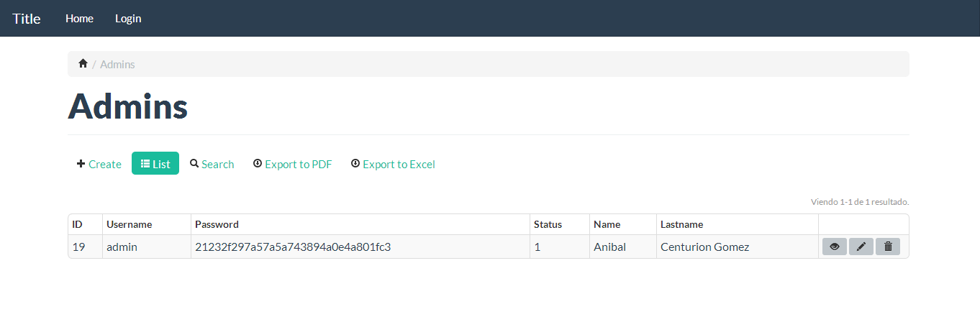Select the List button
The image size is (980, 322).
click(155, 163)
